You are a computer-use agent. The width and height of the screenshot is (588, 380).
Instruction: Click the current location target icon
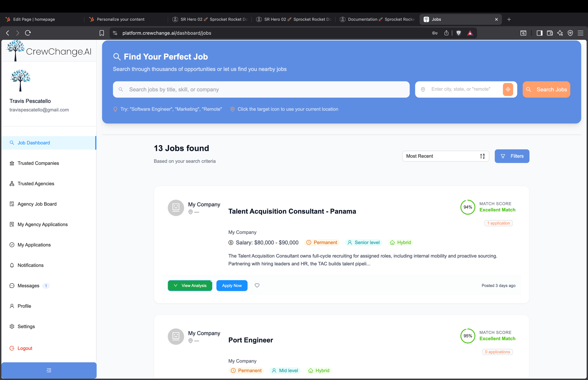(508, 89)
